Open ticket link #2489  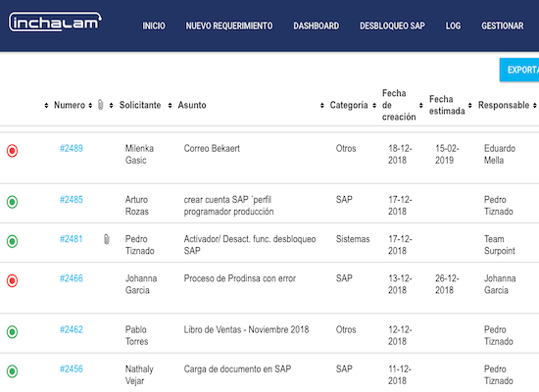[x=72, y=149]
